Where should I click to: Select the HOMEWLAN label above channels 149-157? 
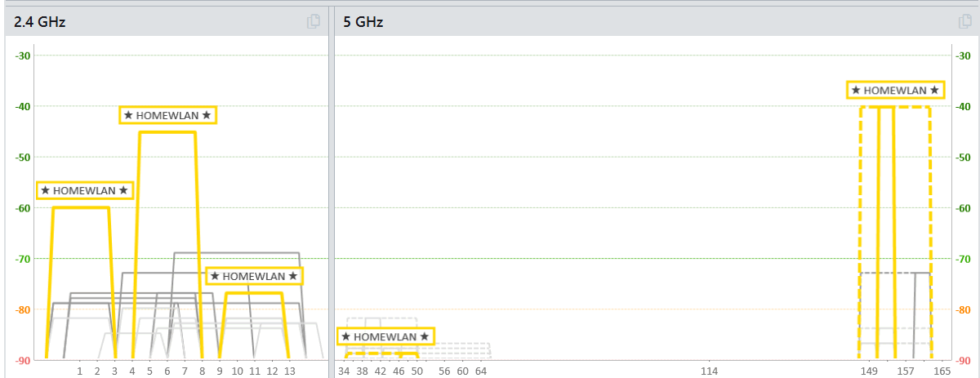[x=896, y=90]
